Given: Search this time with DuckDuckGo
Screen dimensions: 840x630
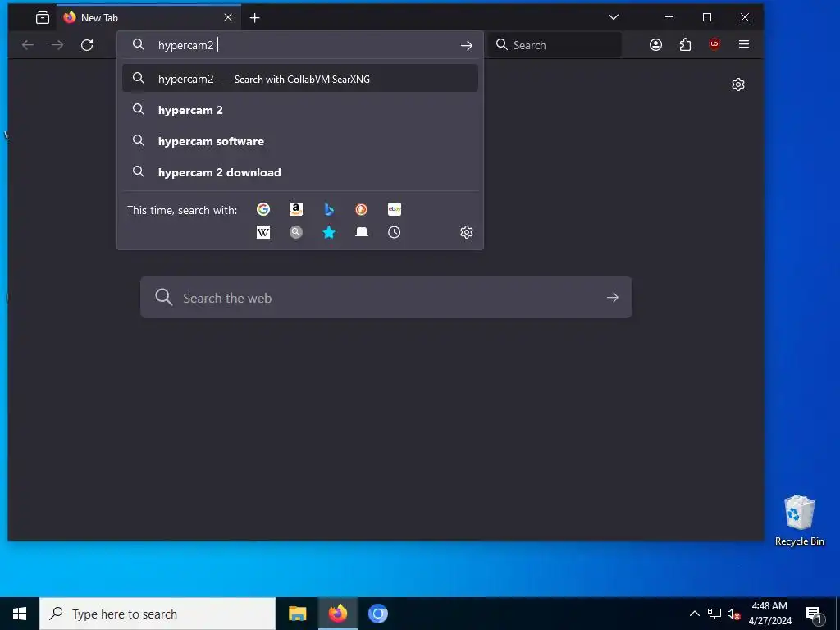Looking at the screenshot, I should point(362,209).
